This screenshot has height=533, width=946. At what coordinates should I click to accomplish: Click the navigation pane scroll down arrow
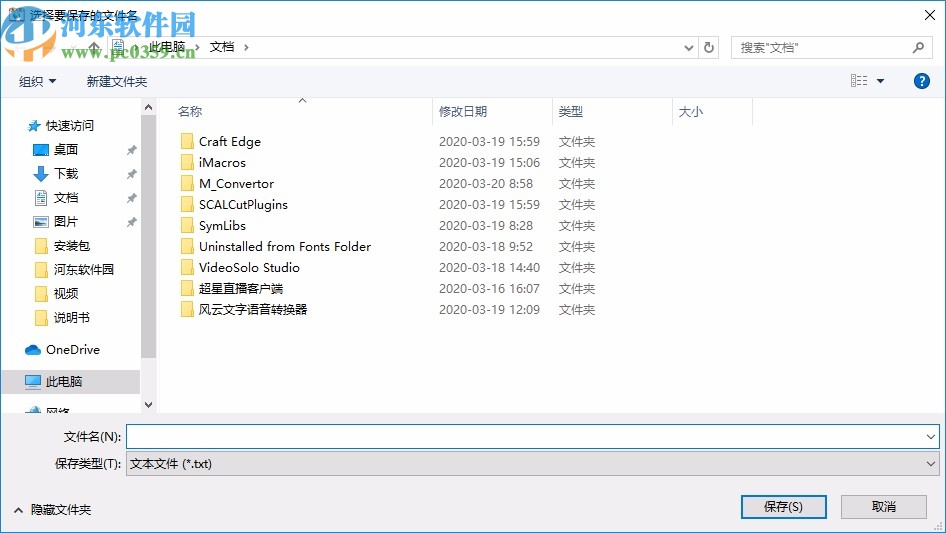click(x=148, y=404)
